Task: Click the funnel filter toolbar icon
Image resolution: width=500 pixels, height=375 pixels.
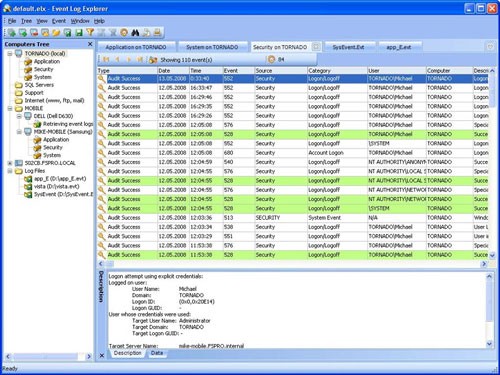Action: click(90, 32)
